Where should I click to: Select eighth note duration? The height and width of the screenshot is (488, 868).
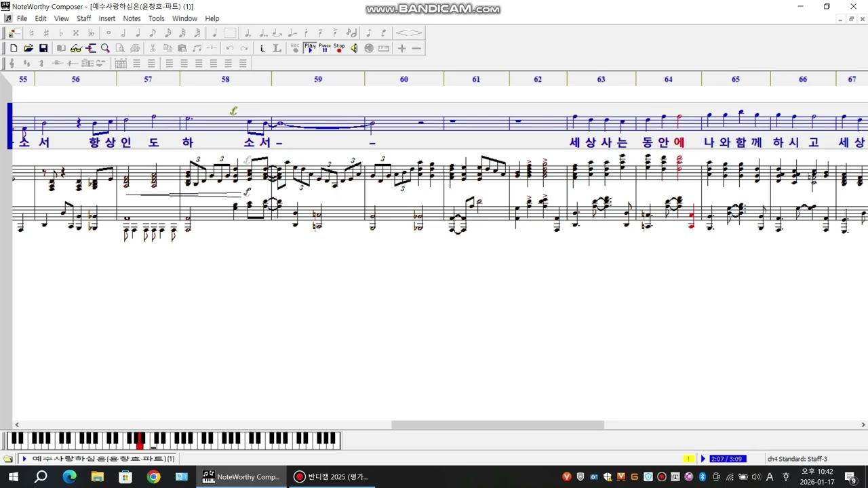(x=153, y=33)
